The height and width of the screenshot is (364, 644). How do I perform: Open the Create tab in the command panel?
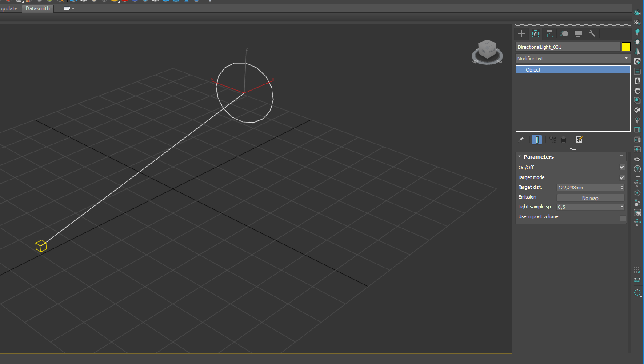(521, 34)
